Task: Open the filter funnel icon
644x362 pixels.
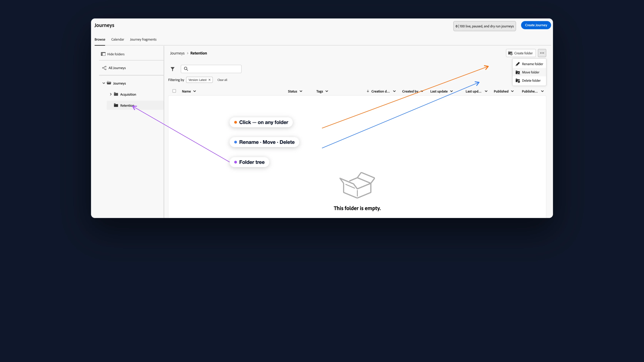Action: [x=172, y=69]
